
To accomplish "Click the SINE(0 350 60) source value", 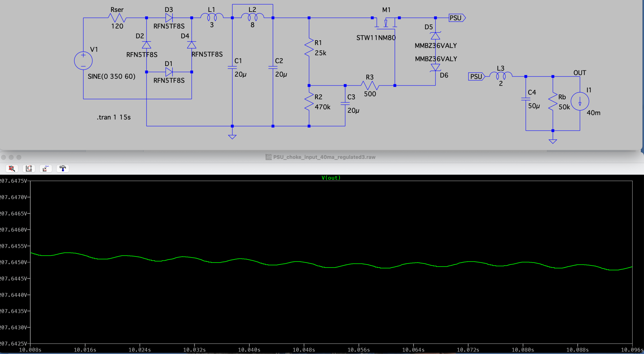I will coord(112,76).
